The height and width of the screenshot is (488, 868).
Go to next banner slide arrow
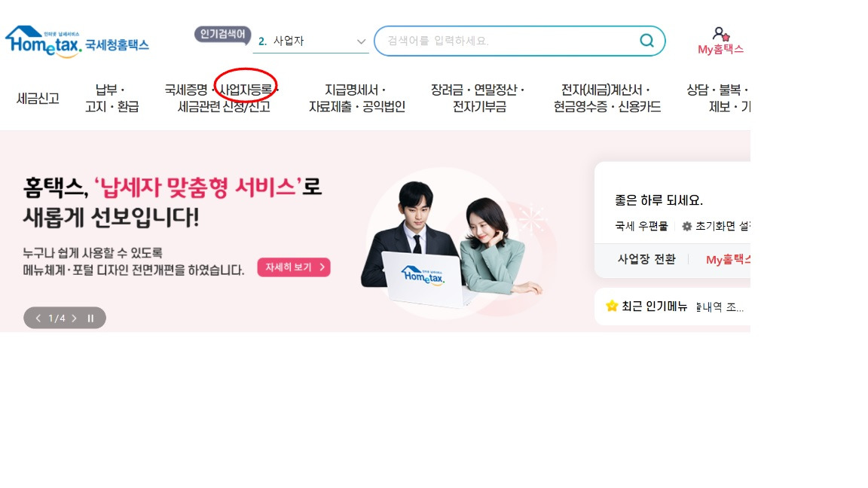tap(74, 318)
